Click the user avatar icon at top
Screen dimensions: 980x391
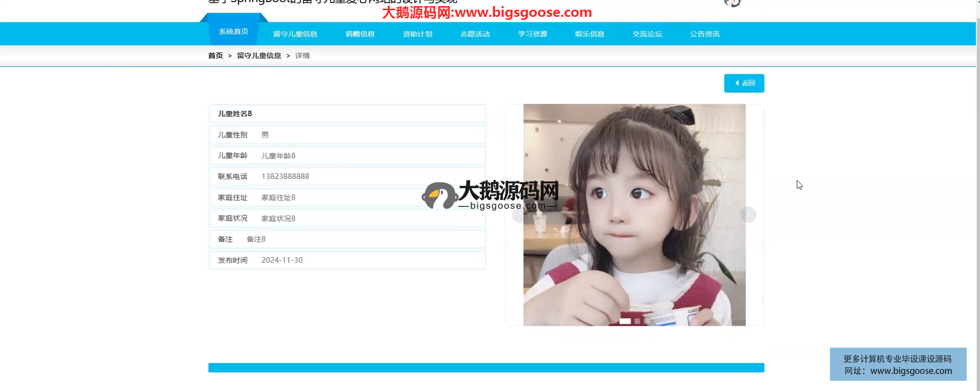tap(732, 3)
